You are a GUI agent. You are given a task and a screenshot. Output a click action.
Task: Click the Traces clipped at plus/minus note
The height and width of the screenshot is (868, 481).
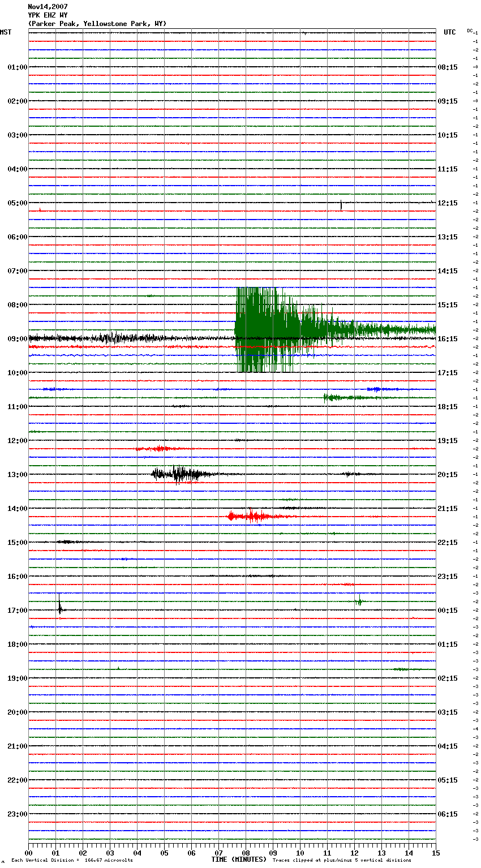342,861
